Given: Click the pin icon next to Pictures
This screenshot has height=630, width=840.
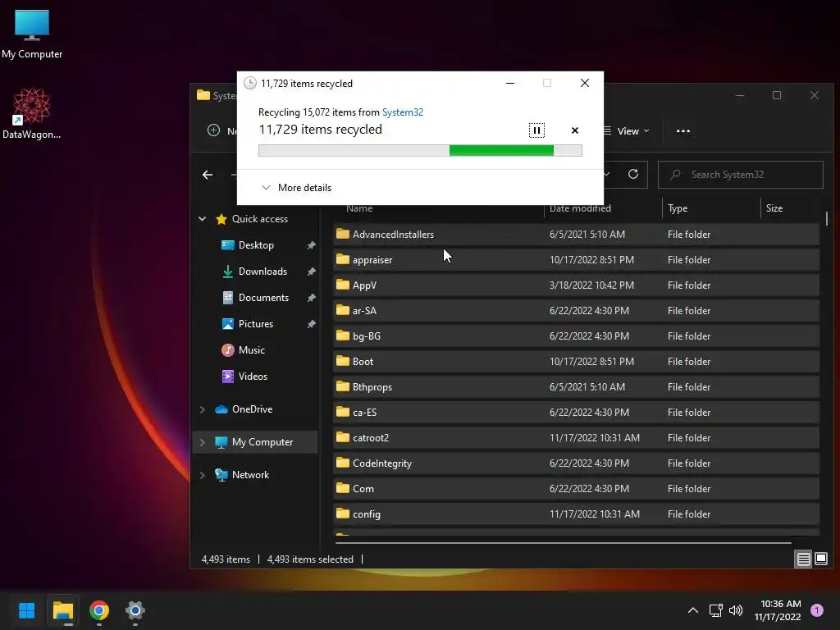Looking at the screenshot, I should [311, 323].
